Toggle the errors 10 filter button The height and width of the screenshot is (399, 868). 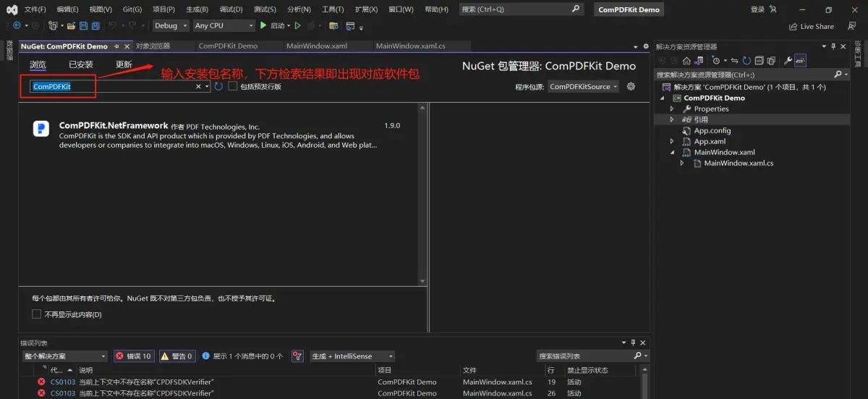pos(133,356)
